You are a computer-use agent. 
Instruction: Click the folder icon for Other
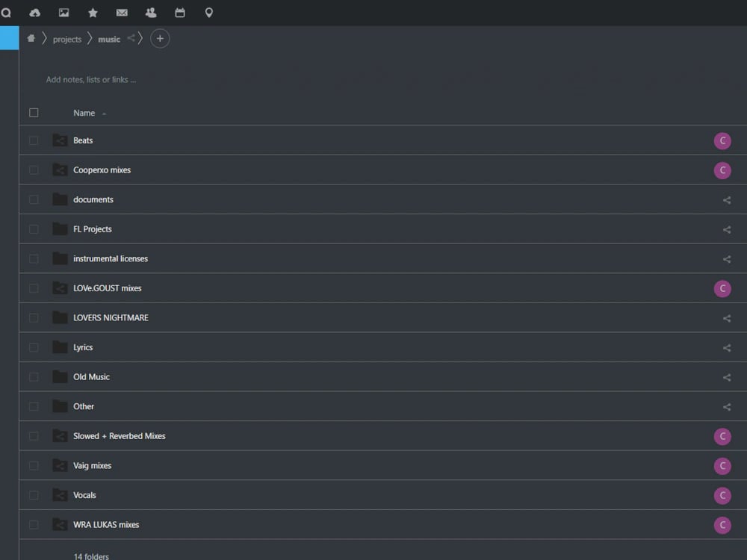(60, 406)
